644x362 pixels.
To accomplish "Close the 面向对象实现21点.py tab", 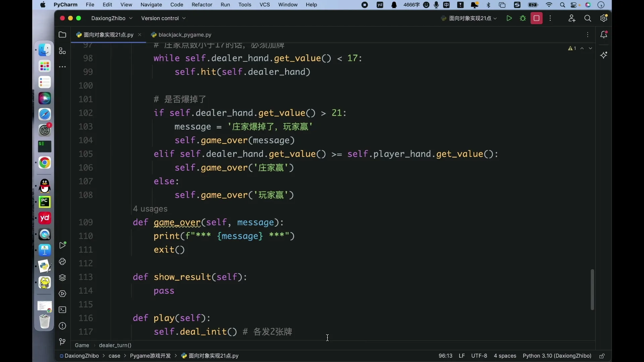I will (x=140, y=35).
